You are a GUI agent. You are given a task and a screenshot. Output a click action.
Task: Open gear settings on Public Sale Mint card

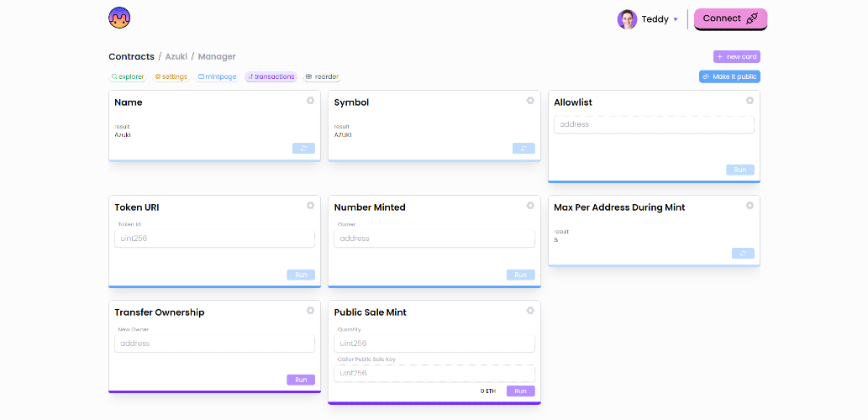tap(530, 311)
